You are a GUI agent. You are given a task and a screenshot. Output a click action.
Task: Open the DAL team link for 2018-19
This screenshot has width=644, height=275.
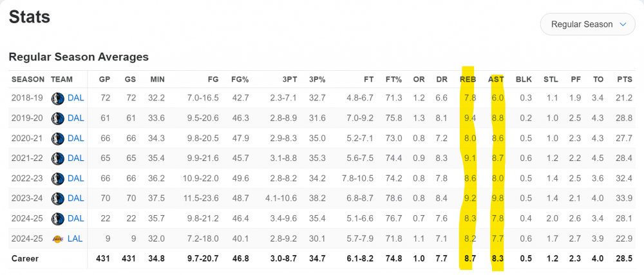tap(76, 98)
